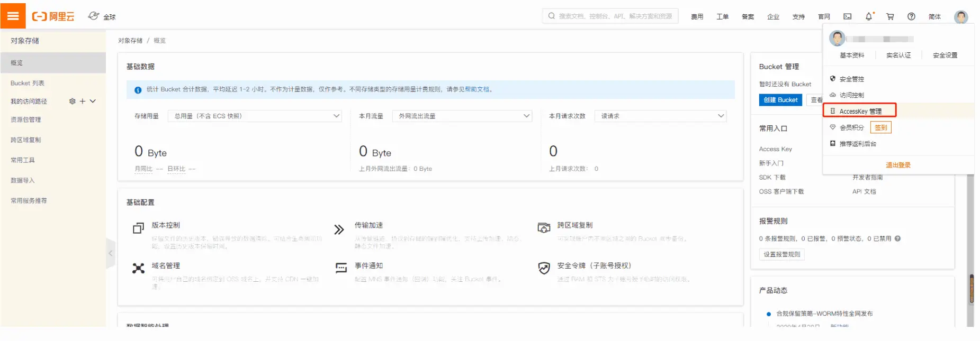980x341 pixels.
Task: Click the notification bell icon
Action: [x=869, y=16]
